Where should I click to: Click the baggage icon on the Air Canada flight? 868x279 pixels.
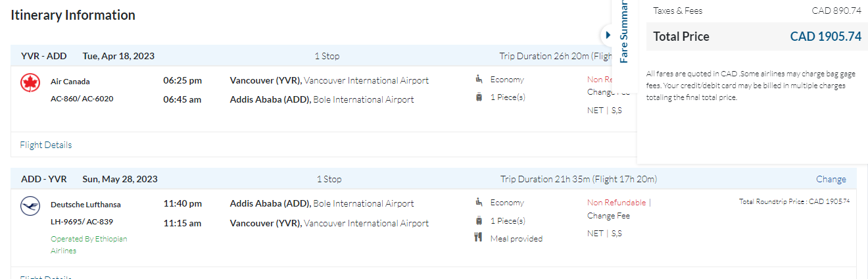[x=479, y=97]
